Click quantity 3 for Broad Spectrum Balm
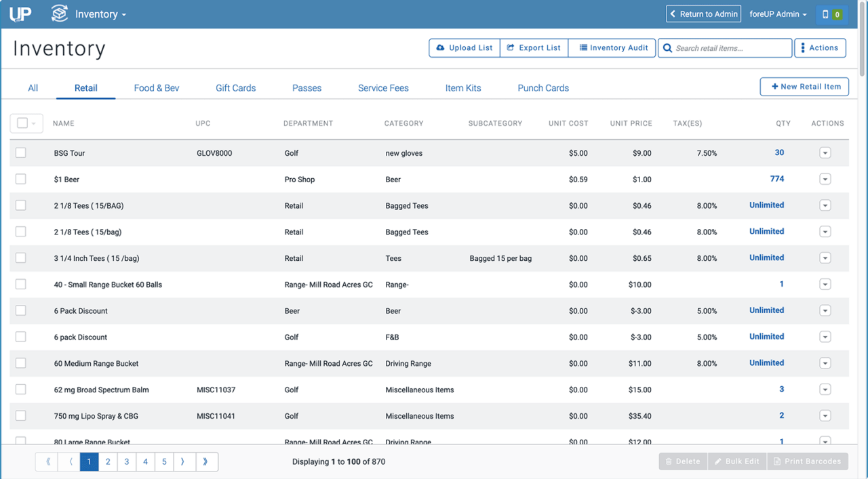 (x=781, y=390)
